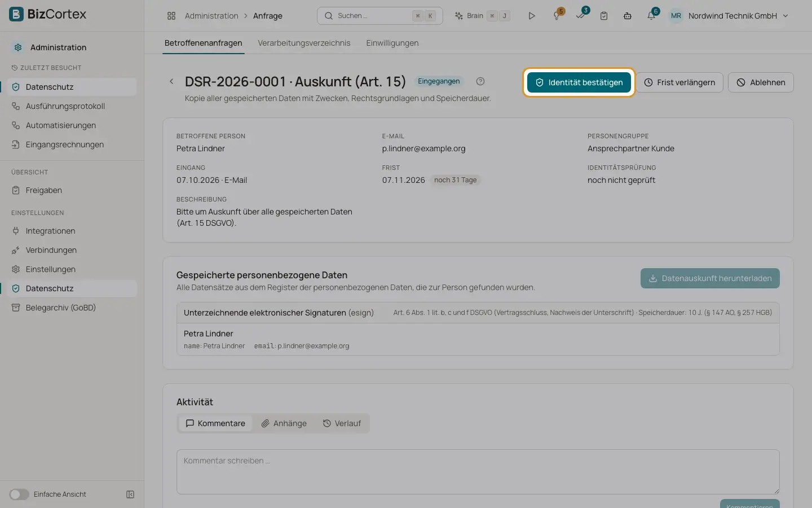Open the notifications bell icon
Viewport: 812px width, 508px height.
[x=651, y=16]
